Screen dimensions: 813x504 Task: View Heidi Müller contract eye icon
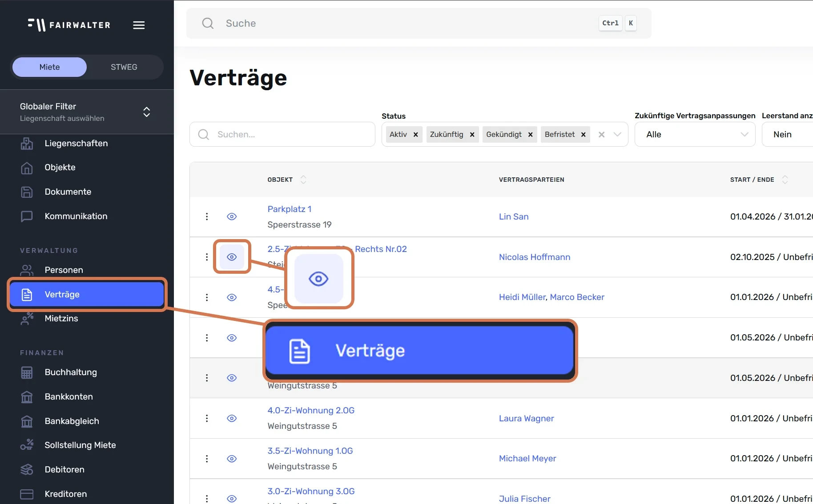click(232, 297)
